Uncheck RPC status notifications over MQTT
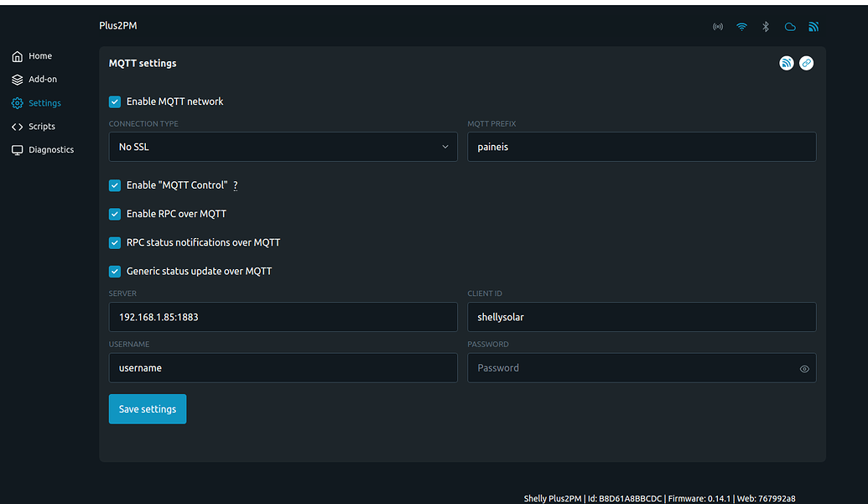868x504 pixels. pyautogui.click(x=114, y=242)
